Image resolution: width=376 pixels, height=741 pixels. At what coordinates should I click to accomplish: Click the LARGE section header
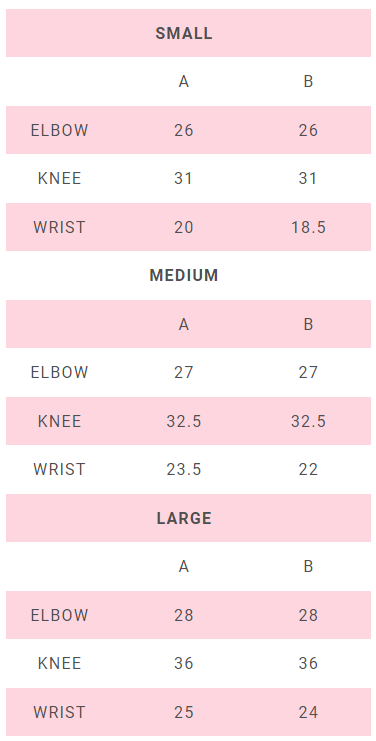184,518
